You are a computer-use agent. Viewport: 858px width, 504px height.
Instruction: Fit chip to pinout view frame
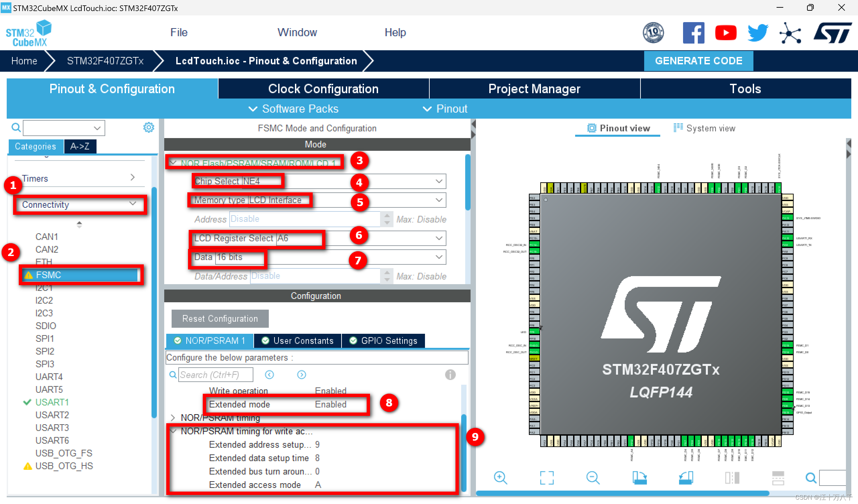(x=547, y=478)
